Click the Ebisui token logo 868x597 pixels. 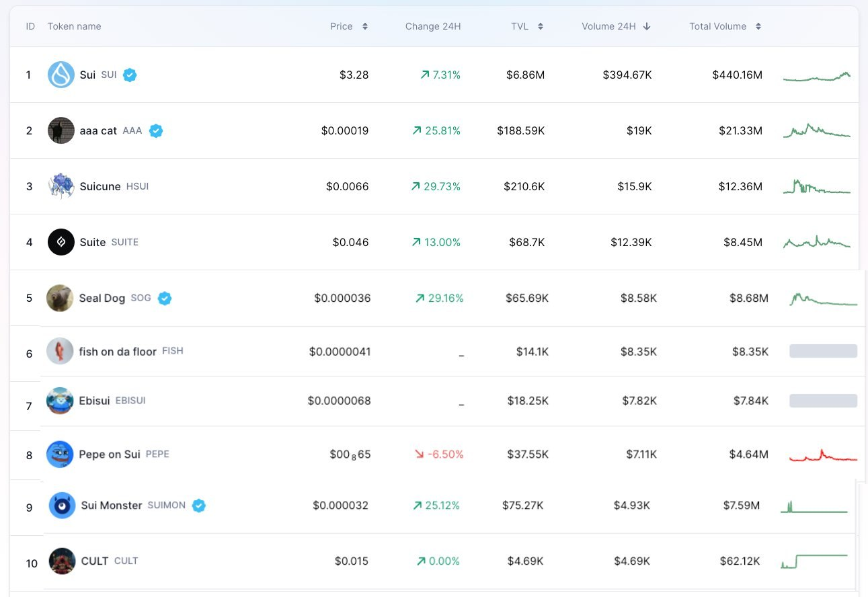click(60, 401)
